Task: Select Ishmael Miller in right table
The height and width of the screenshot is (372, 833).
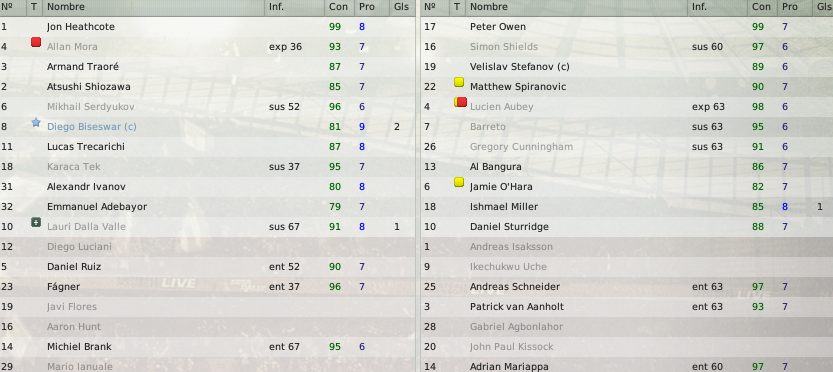Action: click(x=627, y=207)
